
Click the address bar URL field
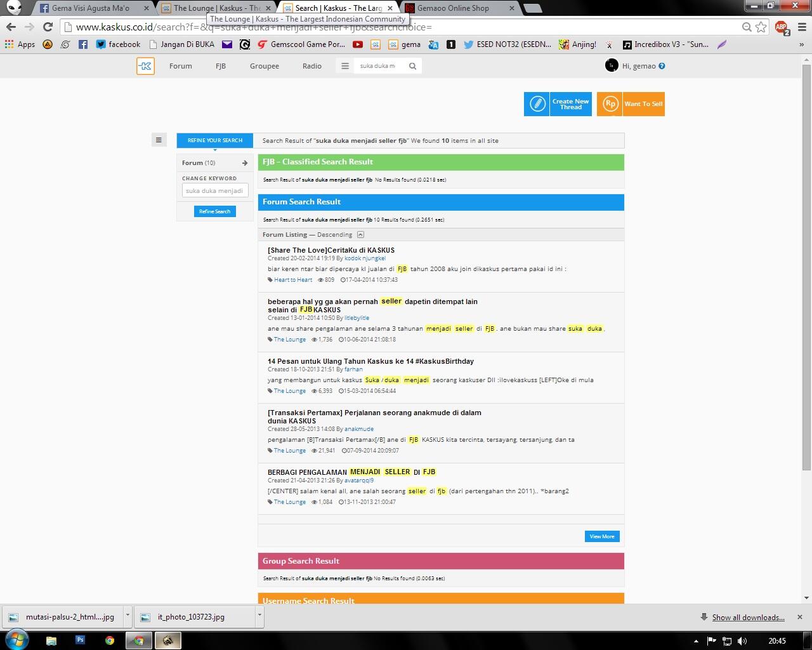pyautogui.click(x=406, y=27)
